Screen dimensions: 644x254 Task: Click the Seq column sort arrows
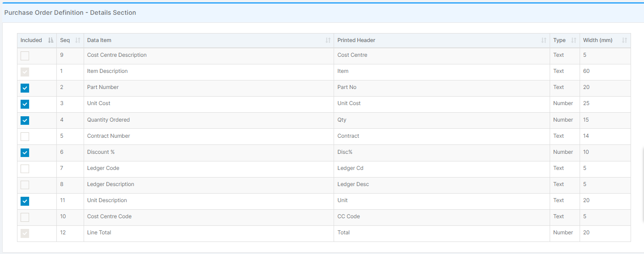[78, 40]
